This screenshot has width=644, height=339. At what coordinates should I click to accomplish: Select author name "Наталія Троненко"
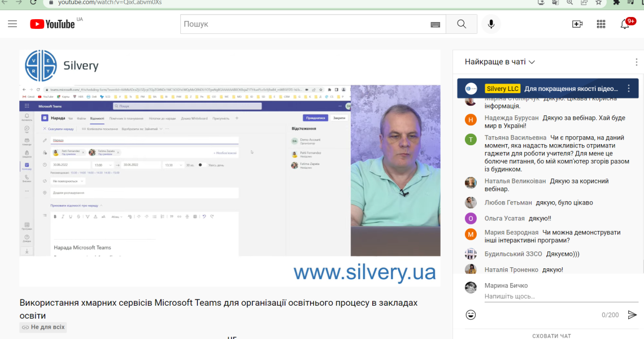[x=511, y=270]
